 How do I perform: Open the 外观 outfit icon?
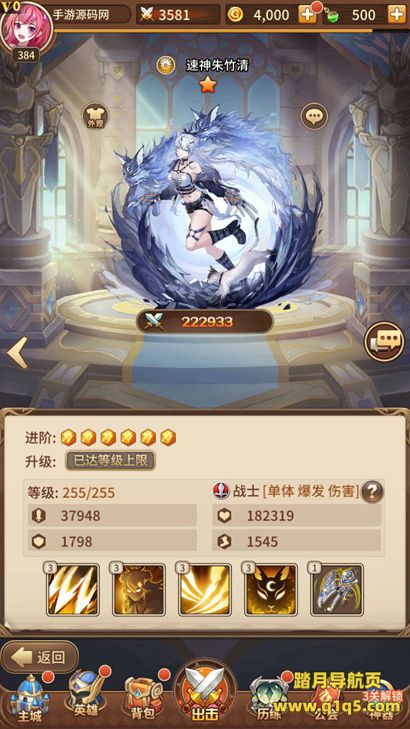point(95,116)
